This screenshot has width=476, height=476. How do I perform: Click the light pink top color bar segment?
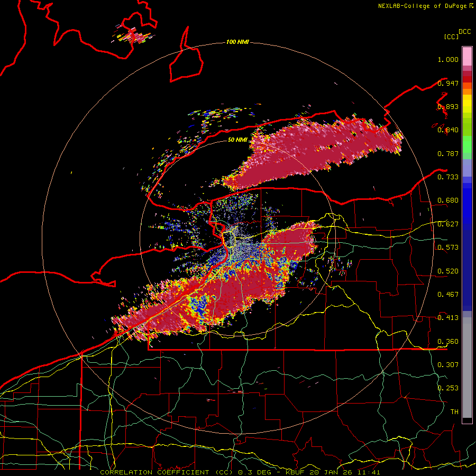(467, 57)
